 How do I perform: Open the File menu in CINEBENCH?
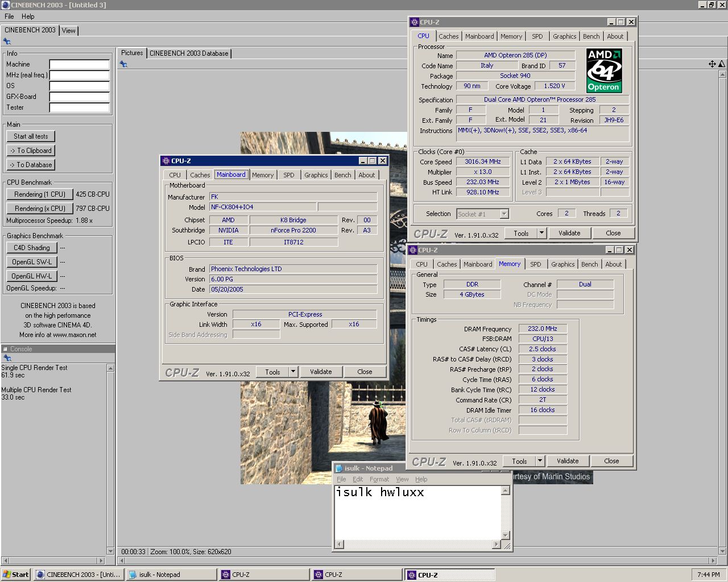pyautogui.click(x=9, y=16)
